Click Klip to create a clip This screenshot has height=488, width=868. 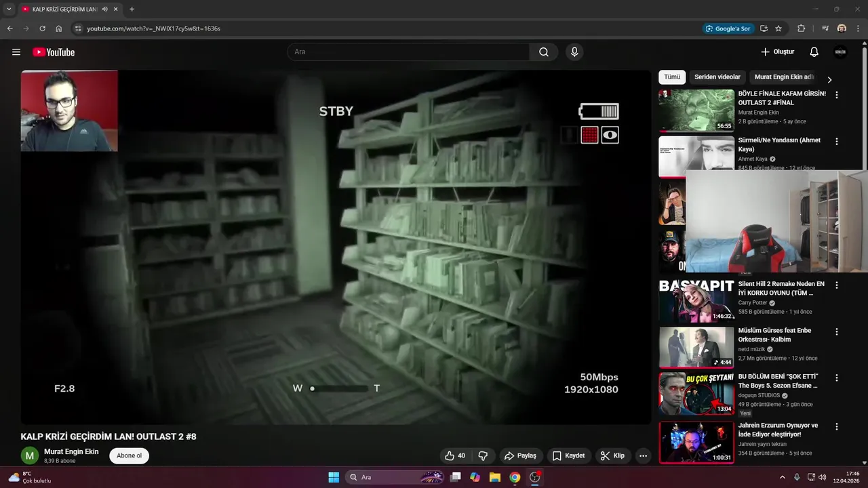pos(612,456)
